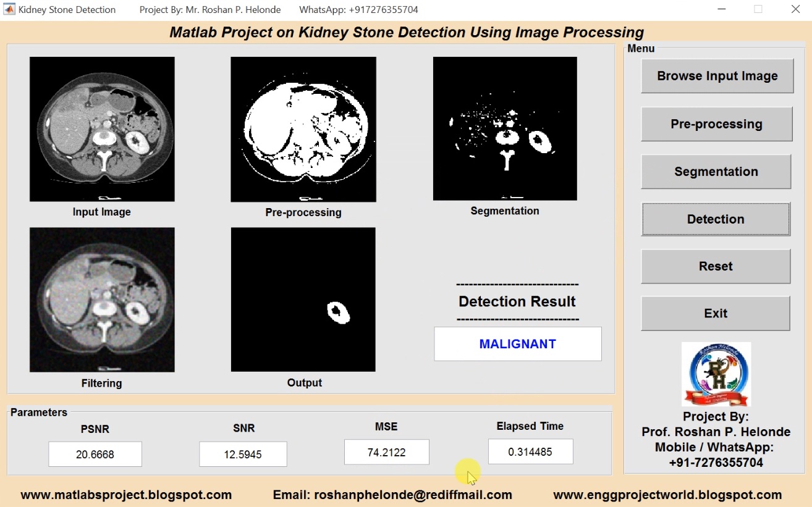Select the Output image showing the stone
The height and width of the screenshot is (507, 812).
point(303,299)
